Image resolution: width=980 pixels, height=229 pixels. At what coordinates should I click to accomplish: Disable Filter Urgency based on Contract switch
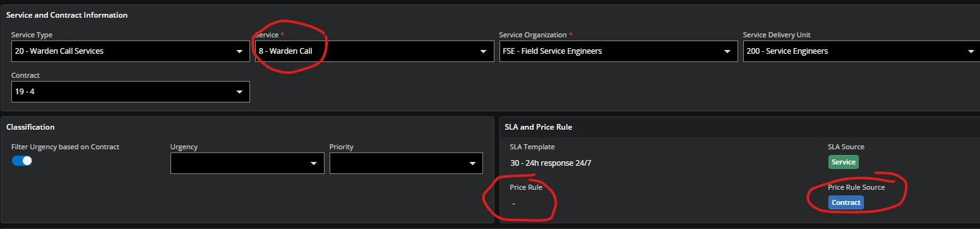pos(22,161)
